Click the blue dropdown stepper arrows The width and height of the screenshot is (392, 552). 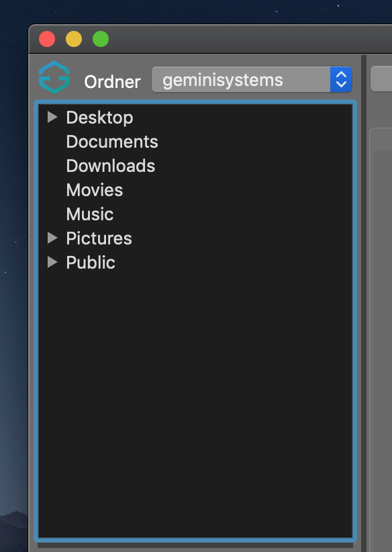(x=341, y=79)
